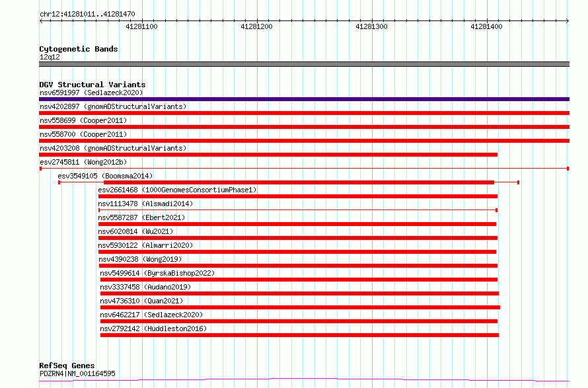Select the gray 12q12 cytogenetic band bar

[304, 64]
